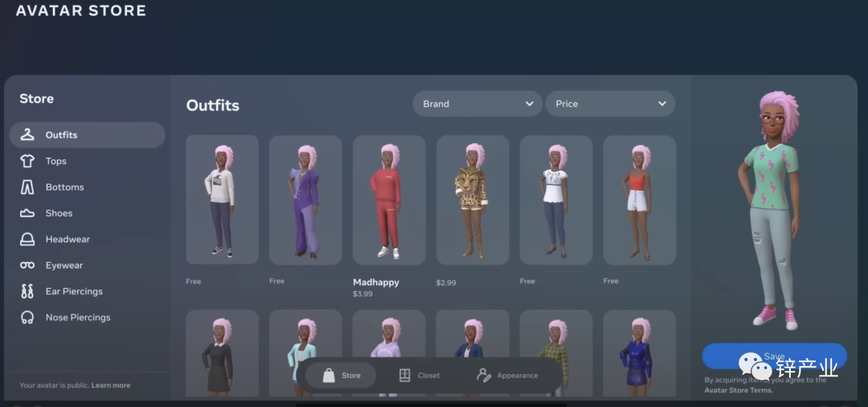This screenshot has width=868, height=407.
Task: Click the Bottoms pants icon
Action: (27, 187)
